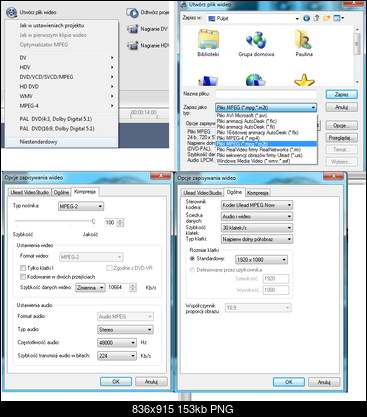Click the video data rate 10664 stepper arrows

(133, 287)
